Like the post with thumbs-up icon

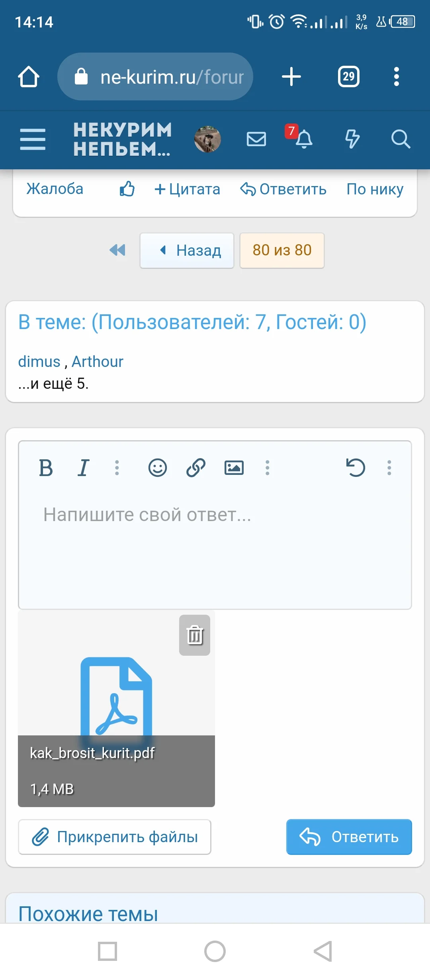coord(127,189)
